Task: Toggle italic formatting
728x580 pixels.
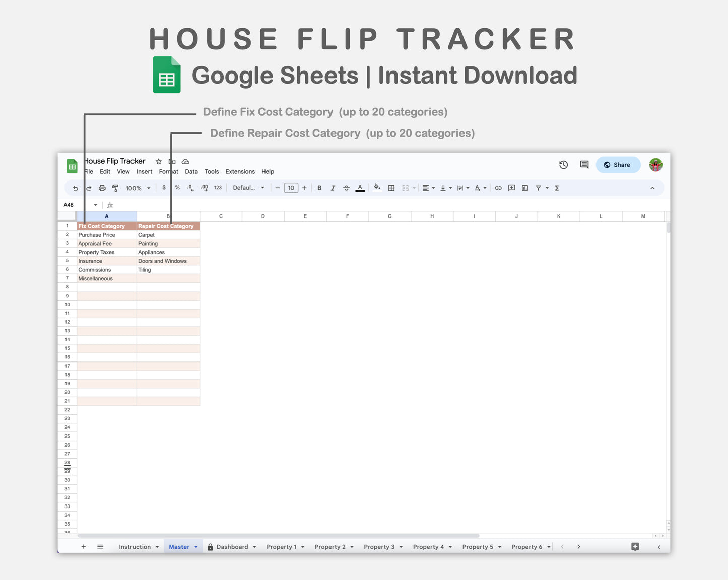Action: (x=333, y=188)
